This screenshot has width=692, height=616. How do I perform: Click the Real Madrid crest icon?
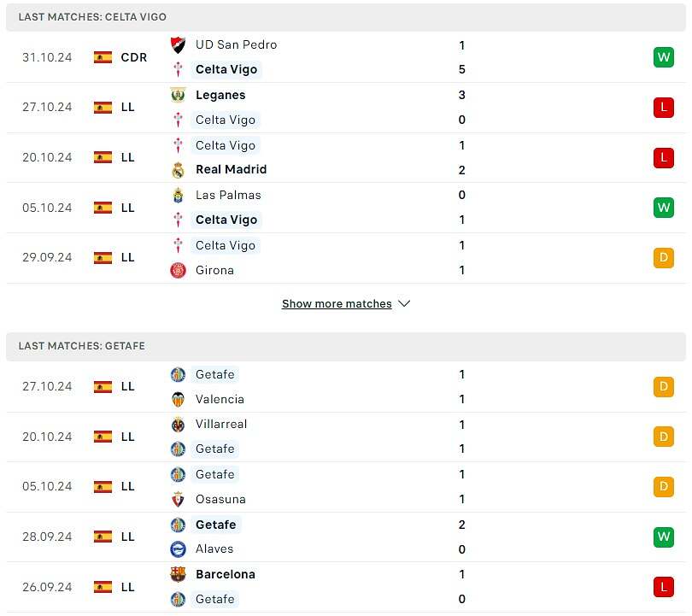coord(178,169)
